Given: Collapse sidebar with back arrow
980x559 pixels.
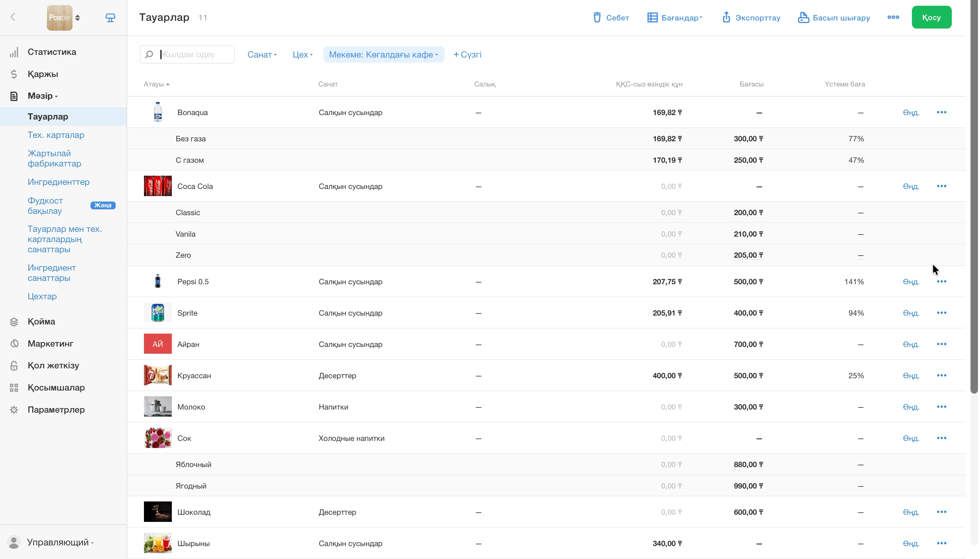Looking at the screenshot, I should pyautogui.click(x=13, y=17).
